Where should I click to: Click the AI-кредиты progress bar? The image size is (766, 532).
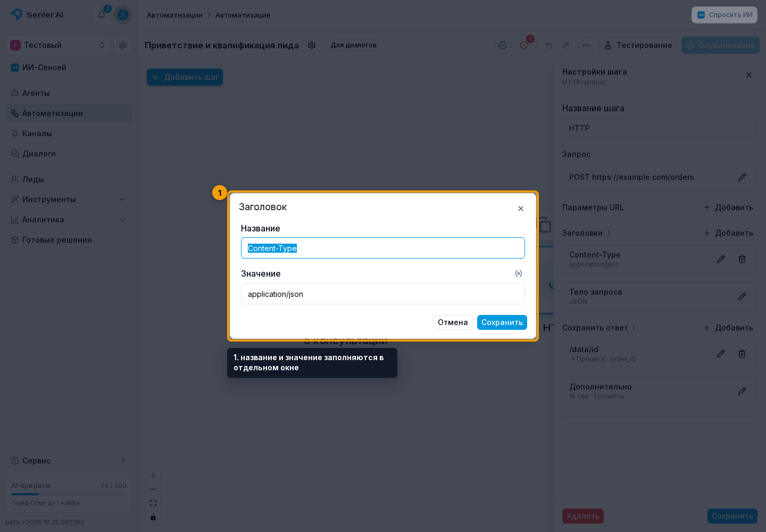tap(69, 494)
